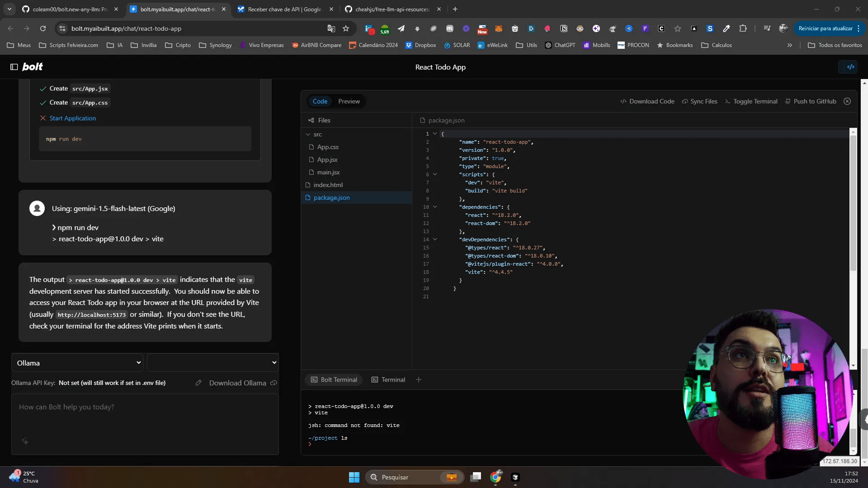The width and height of the screenshot is (868, 488).
Task: Edit Ollama API key with pencil icon
Action: (198, 383)
